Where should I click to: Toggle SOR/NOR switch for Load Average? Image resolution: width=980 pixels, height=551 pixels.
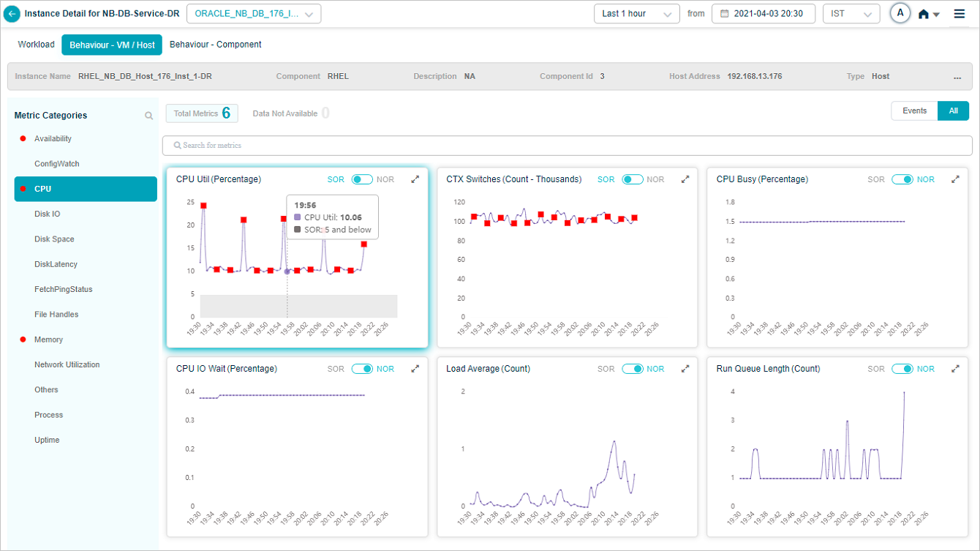click(633, 369)
